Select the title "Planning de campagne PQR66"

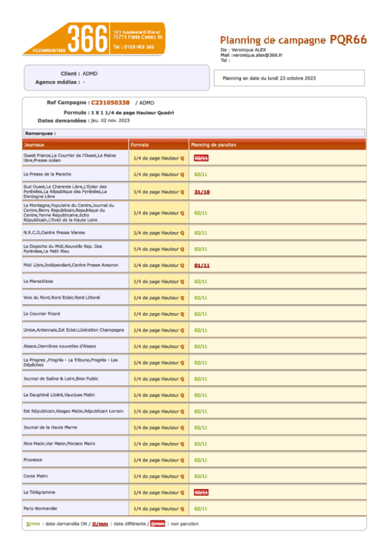click(x=293, y=40)
